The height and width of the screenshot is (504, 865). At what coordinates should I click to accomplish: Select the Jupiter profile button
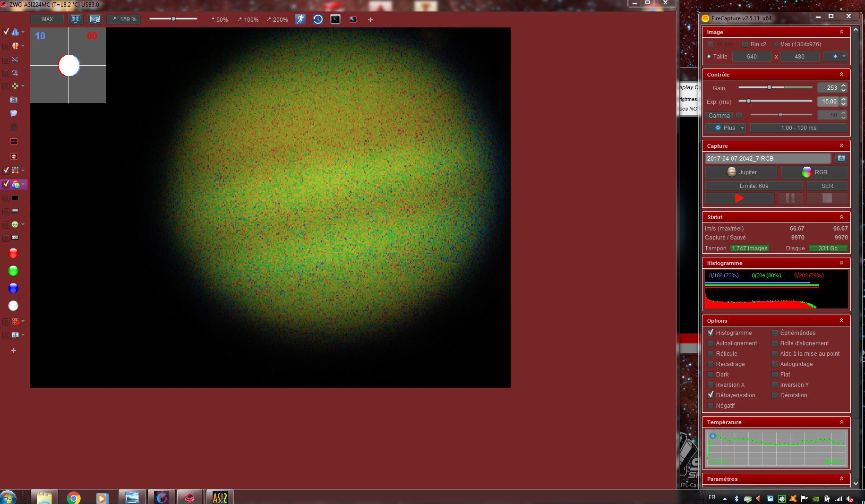tap(741, 172)
